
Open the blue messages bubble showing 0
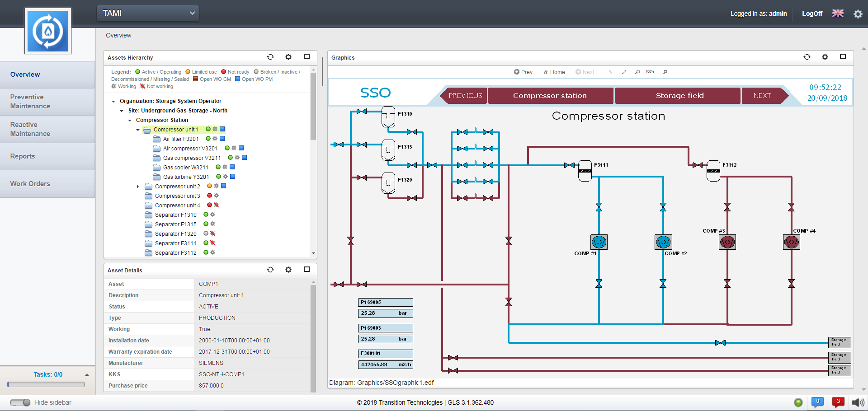coord(817,402)
